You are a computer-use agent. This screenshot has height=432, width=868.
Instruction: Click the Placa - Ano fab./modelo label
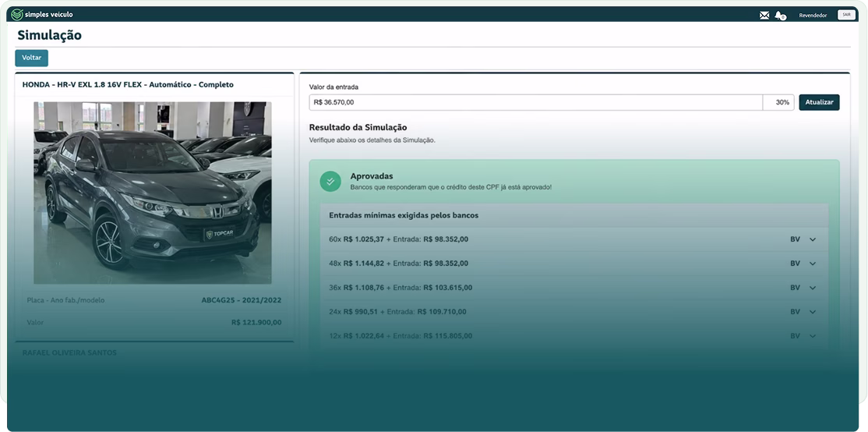pos(65,300)
